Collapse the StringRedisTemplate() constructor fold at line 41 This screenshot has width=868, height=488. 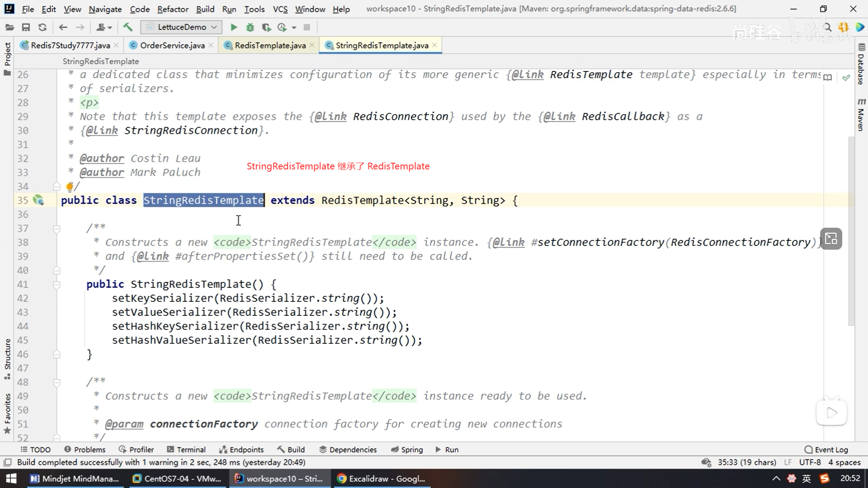tap(57, 285)
